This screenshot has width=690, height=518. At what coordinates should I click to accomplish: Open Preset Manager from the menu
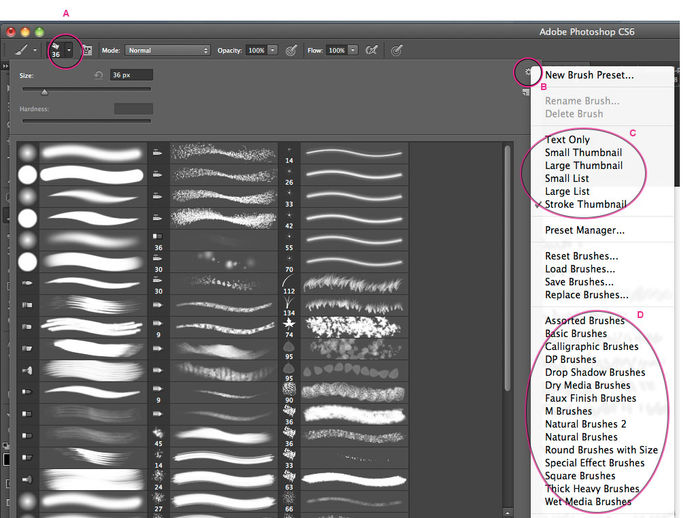[x=584, y=230]
